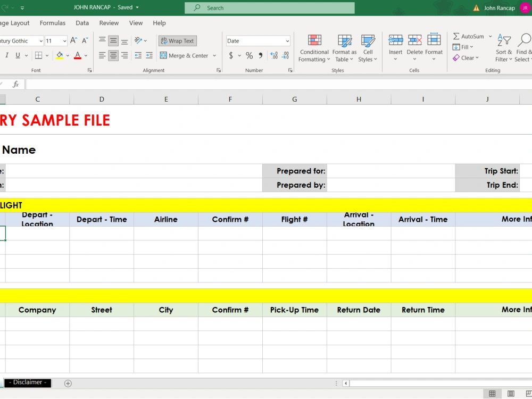This screenshot has height=399, width=532.
Task: Select Bottom Align icon
Action: (124, 41)
